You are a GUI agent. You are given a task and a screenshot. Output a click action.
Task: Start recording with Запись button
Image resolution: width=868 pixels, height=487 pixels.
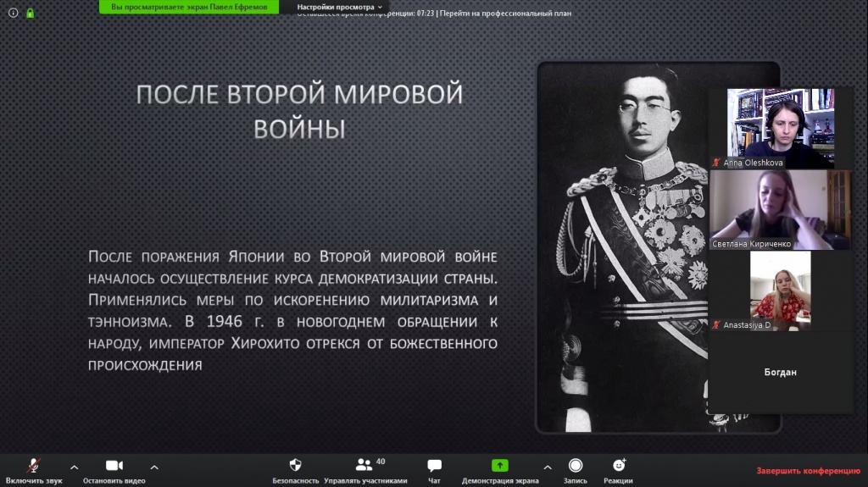[576, 466]
